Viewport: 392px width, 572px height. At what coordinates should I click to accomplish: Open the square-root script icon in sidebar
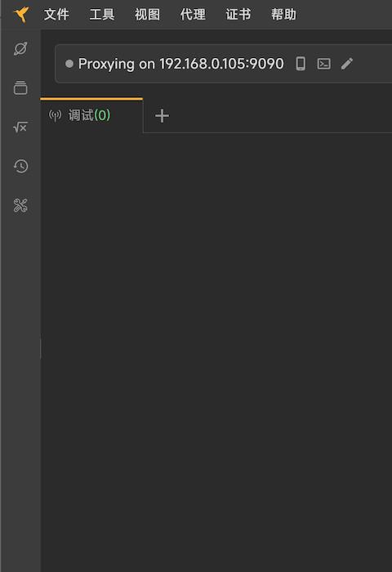pos(20,127)
